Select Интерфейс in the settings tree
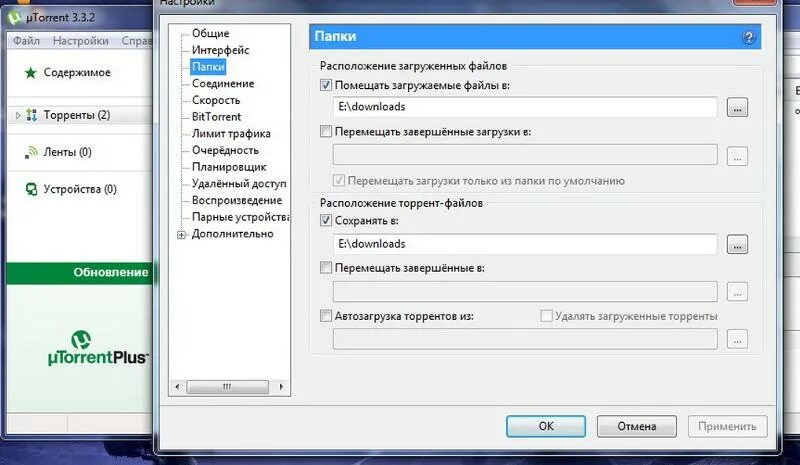Image resolution: width=800 pixels, height=465 pixels. point(220,50)
